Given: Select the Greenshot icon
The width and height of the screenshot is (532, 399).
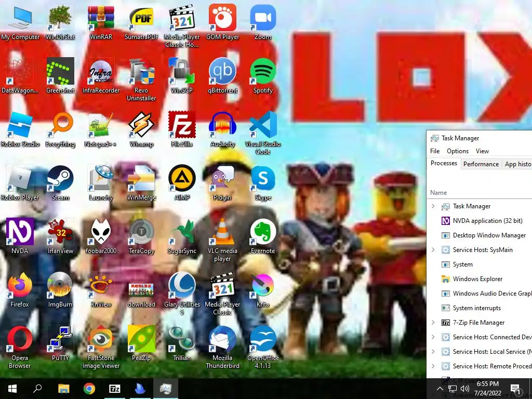Looking at the screenshot, I should 60,76.
